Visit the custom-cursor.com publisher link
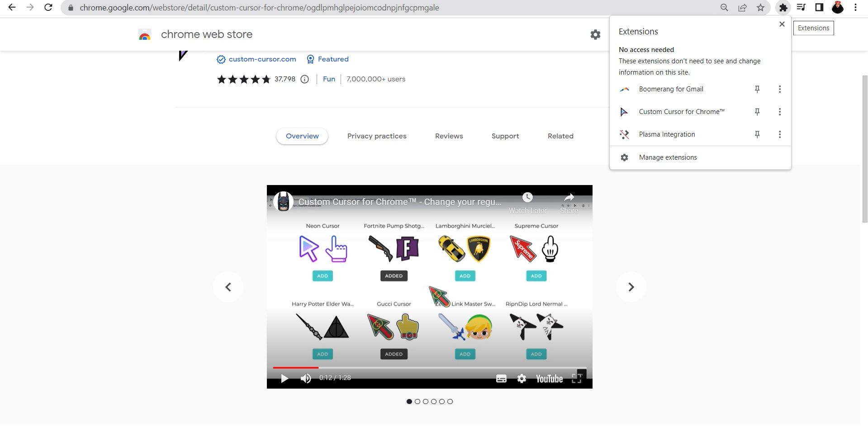This screenshot has width=868, height=442. [x=262, y=59]
